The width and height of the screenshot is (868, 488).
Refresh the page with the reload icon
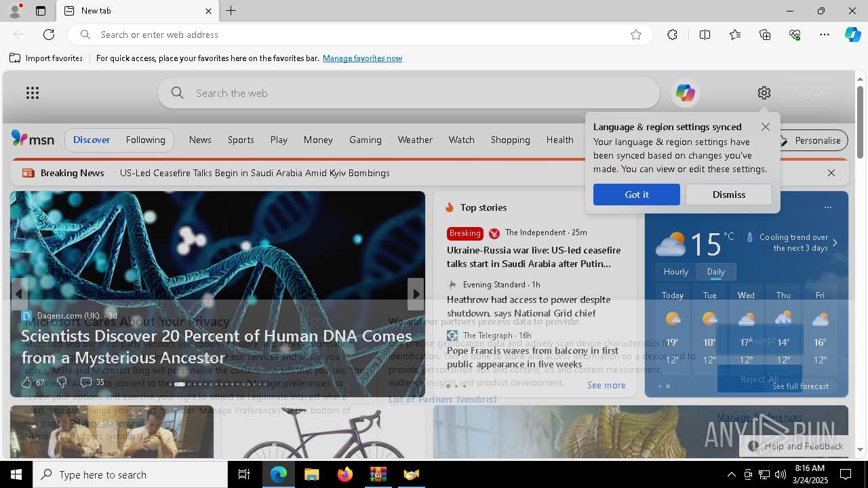(x=49, y=35)
